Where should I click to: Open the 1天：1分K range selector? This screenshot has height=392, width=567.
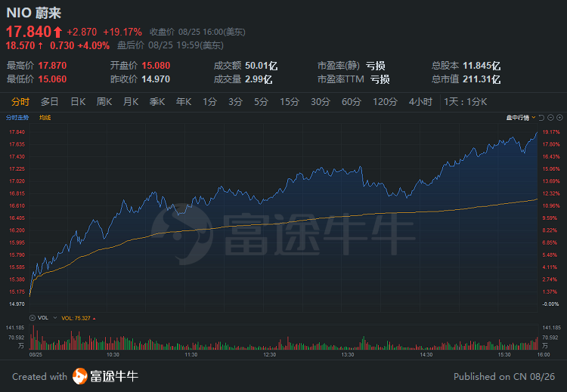click(x=466, y=102)
